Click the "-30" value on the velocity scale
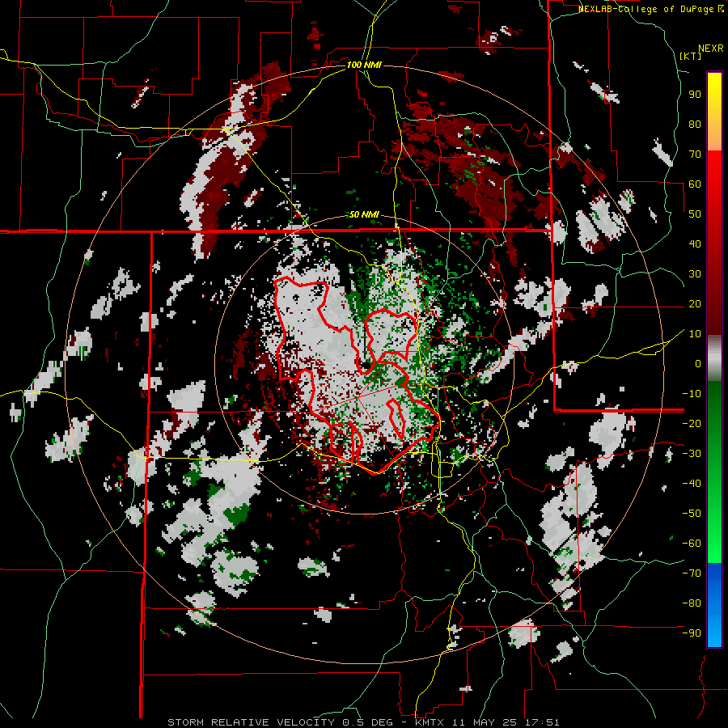 point(692,454)
